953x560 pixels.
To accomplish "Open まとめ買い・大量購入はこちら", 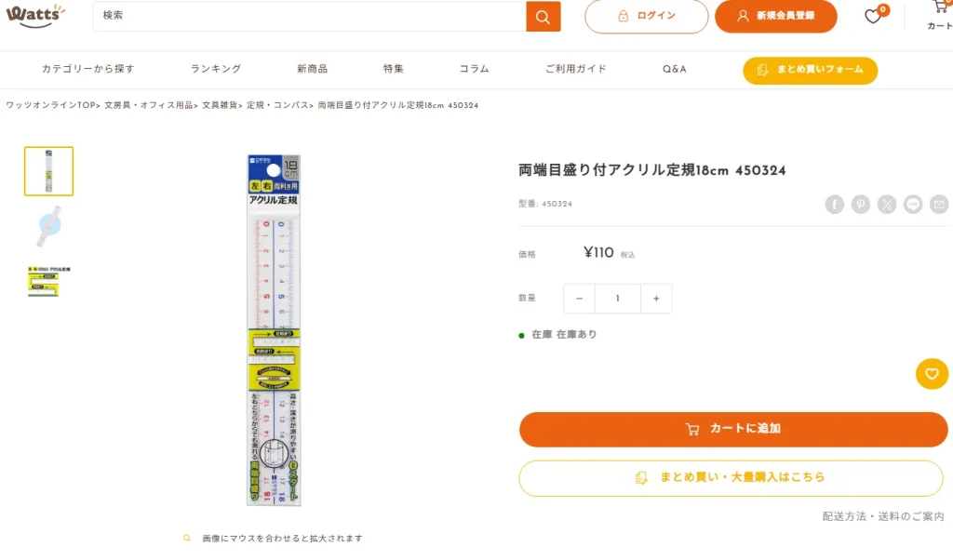I will tap(732, 477).
